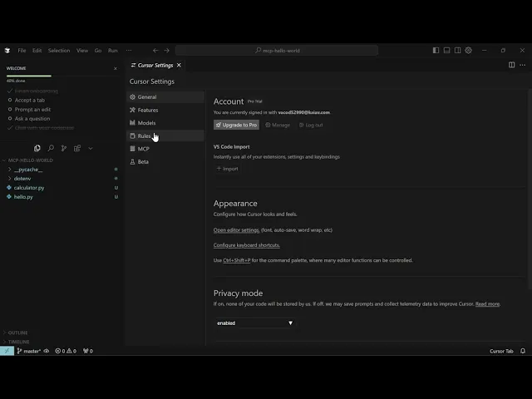Open calculator.py file
The height and width of the screenshot is (399, 532).
point(29,188)
